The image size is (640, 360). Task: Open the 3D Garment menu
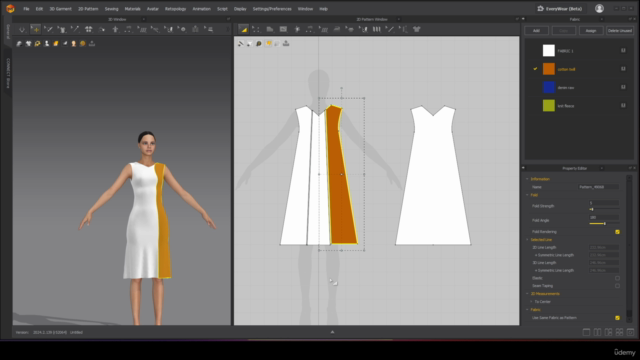pos(60,9)
